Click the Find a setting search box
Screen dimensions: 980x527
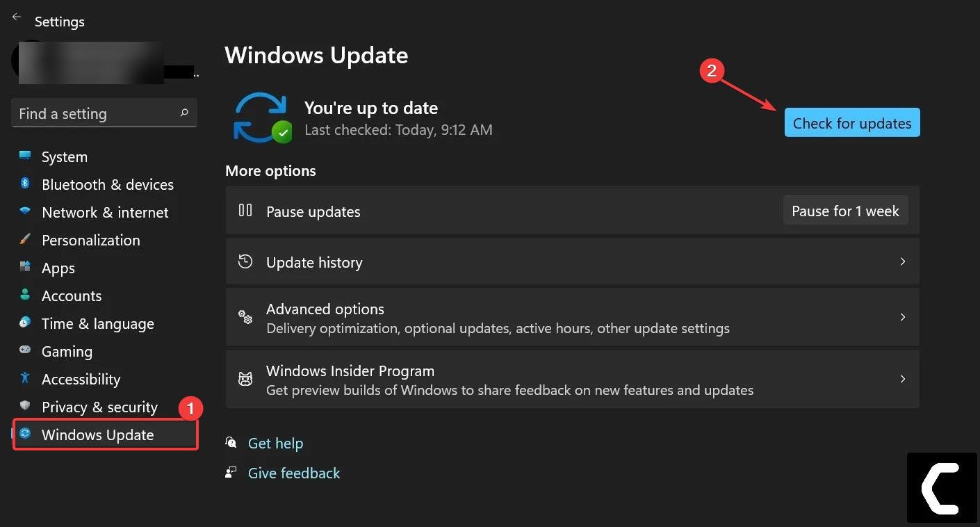(104, 113)
